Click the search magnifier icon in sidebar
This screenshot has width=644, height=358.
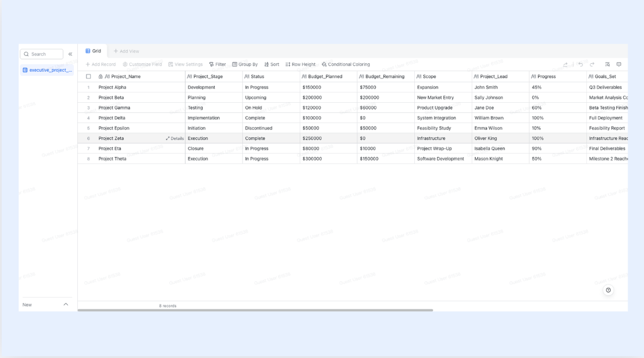click(27, 54)
